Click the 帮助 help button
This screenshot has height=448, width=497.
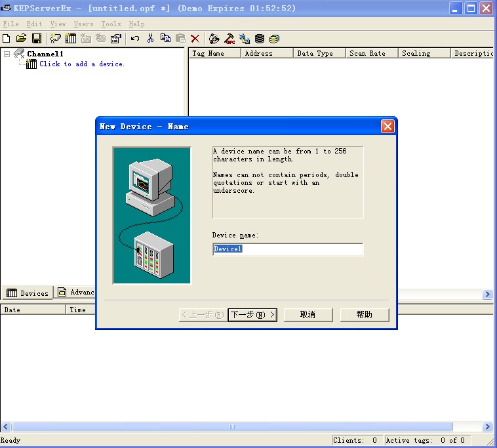click(365, 315)
